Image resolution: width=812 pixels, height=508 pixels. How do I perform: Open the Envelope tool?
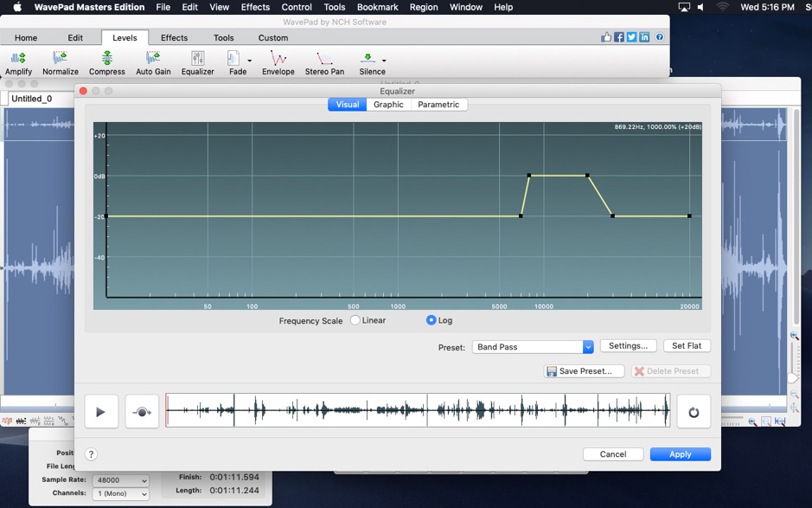(x=278, y=61)
